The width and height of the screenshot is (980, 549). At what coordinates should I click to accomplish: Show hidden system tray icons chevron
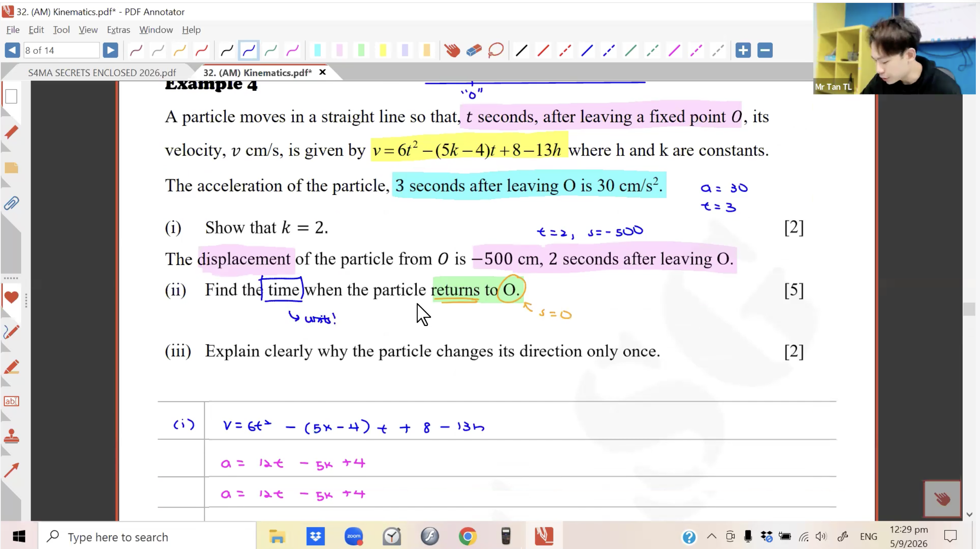711,537
